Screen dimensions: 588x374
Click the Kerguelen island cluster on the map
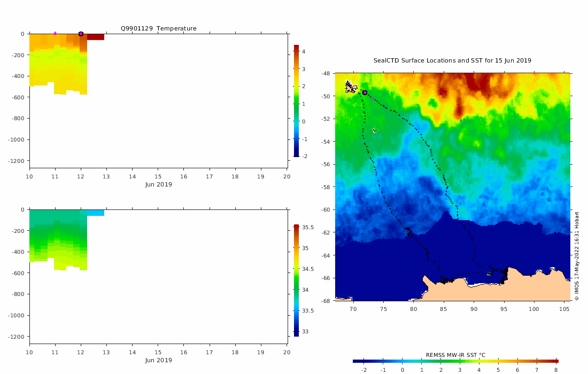coord(351,87)
